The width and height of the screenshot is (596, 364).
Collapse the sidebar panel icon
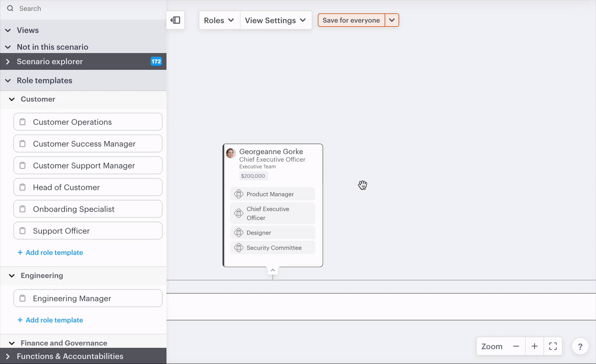[x=176, y=20]
